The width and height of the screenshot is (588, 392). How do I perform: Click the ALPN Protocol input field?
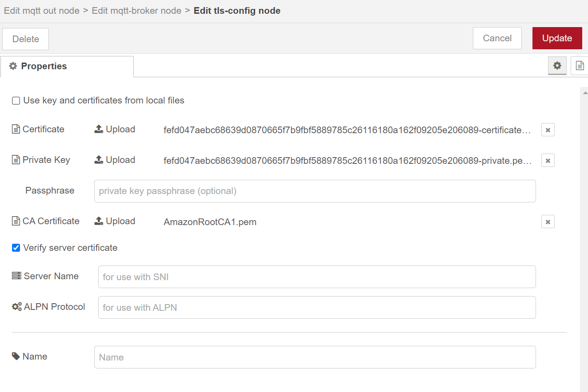316,308
